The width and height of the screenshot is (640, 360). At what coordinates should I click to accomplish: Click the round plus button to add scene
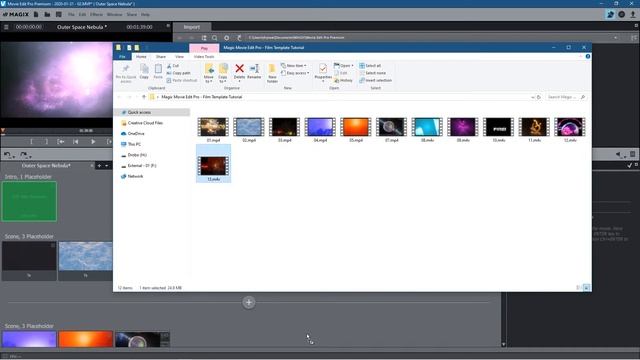click(249, 302)
